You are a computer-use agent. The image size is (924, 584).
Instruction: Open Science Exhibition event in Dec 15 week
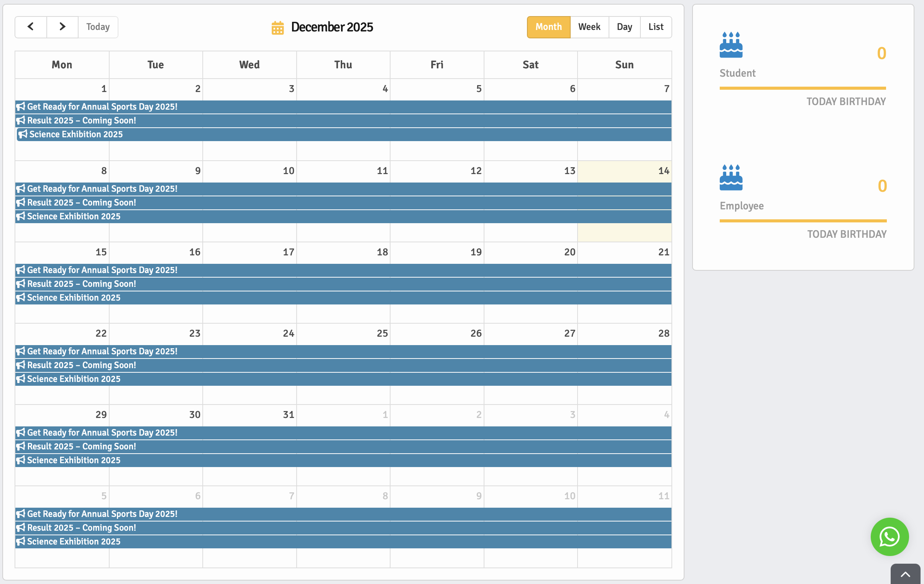point(74,298)
